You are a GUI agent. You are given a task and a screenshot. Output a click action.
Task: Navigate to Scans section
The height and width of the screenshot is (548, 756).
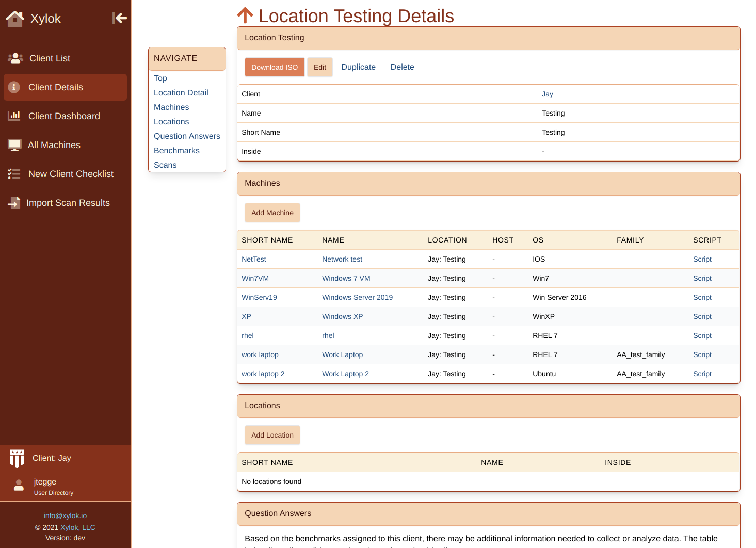(x=165, y=165)
